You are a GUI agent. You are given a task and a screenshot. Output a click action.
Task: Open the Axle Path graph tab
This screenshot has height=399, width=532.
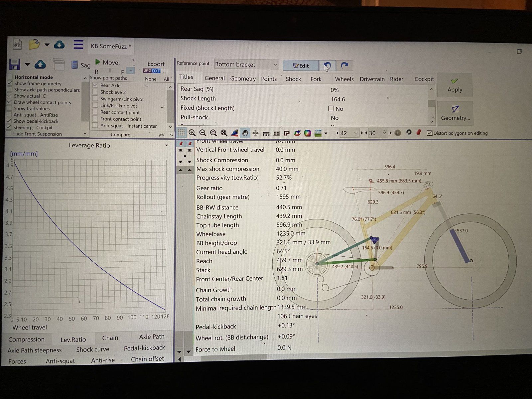[x=152, y=336]
